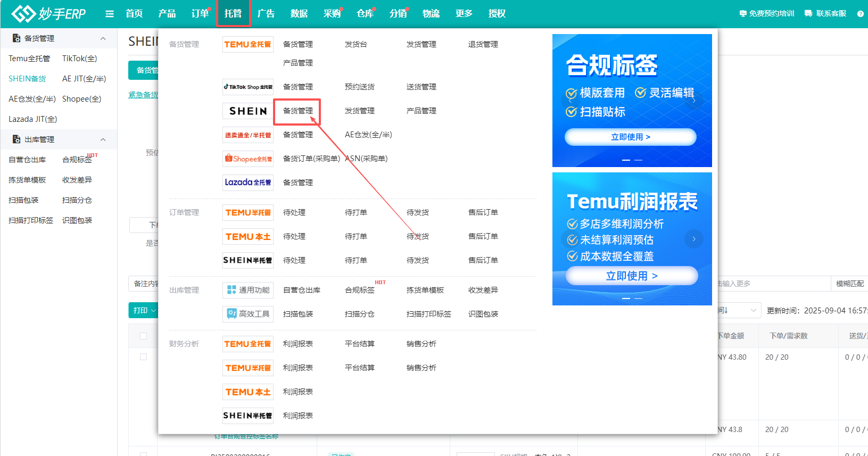Screen dimensions: 868x456
Task: Collapse the 备货管理 sidebar section
Action: point(103,38)
